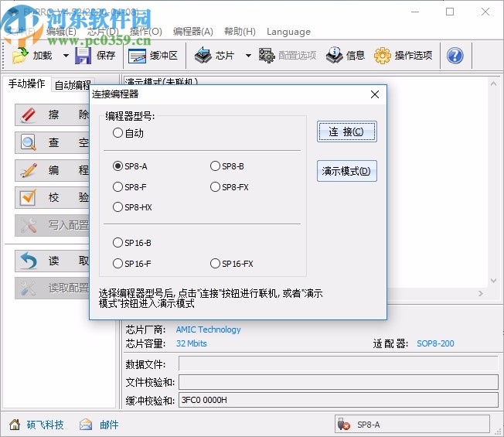Maximize the main application window
Screen dimensions: 504x437
click(450, 12)
